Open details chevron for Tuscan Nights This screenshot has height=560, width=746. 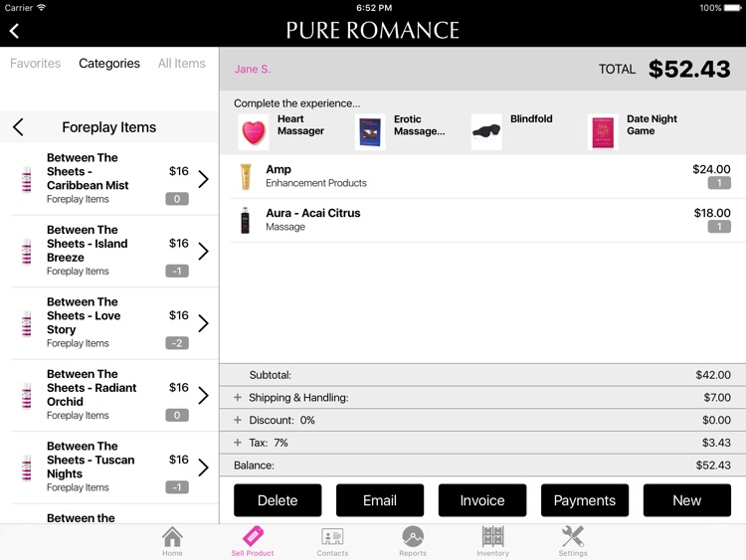[x=204, y=467]
